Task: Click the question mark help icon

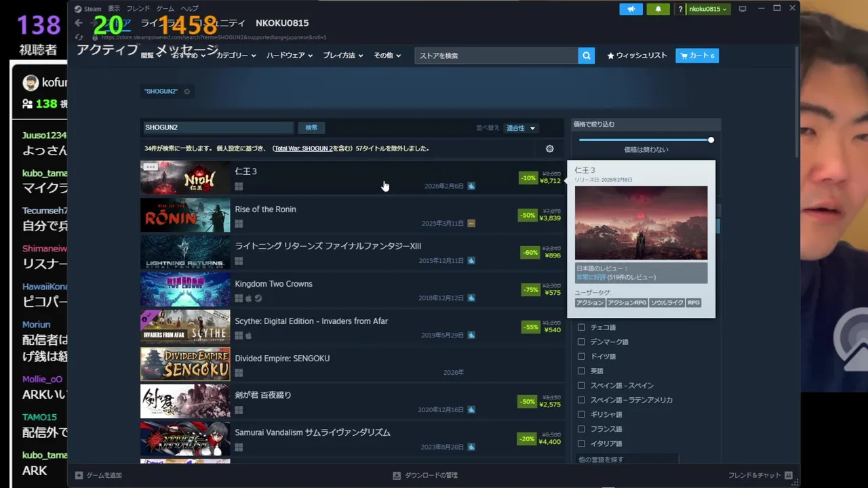Action: [680, 9]
